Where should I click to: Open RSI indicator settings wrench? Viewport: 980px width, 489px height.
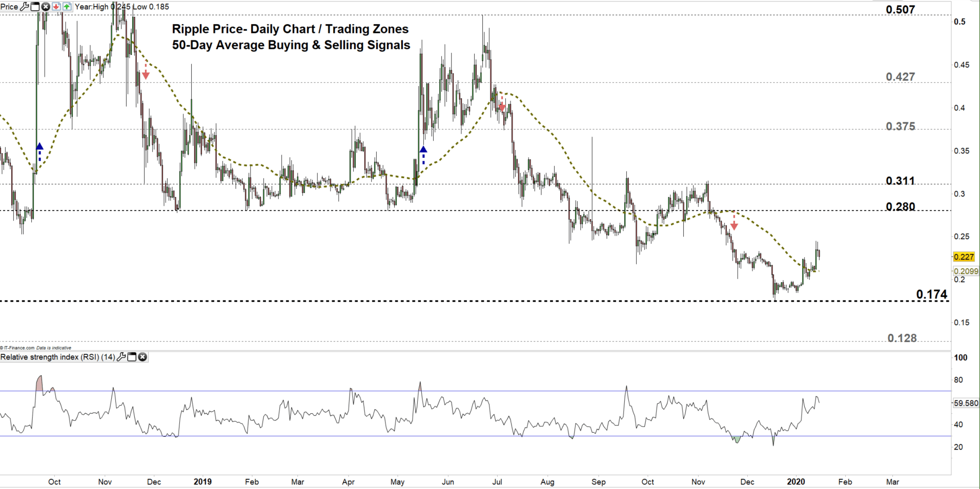(x=121, y=357)
